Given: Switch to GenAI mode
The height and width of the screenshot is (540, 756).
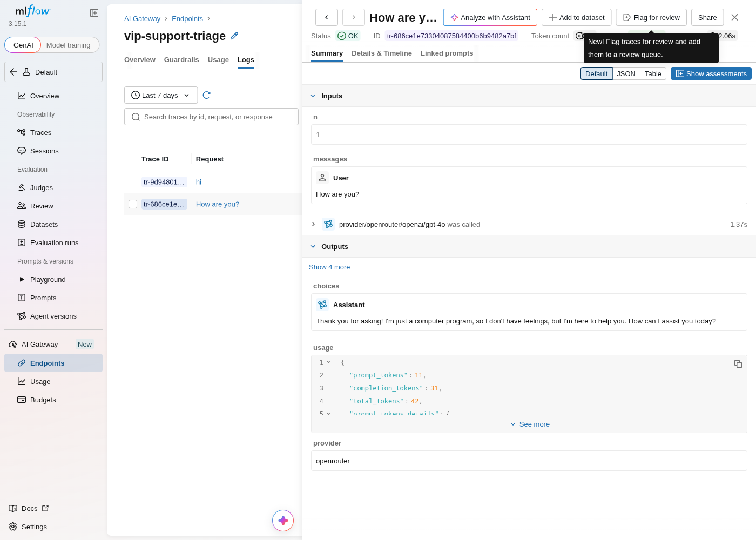Looking at the screenshot, I should point(23,45).
